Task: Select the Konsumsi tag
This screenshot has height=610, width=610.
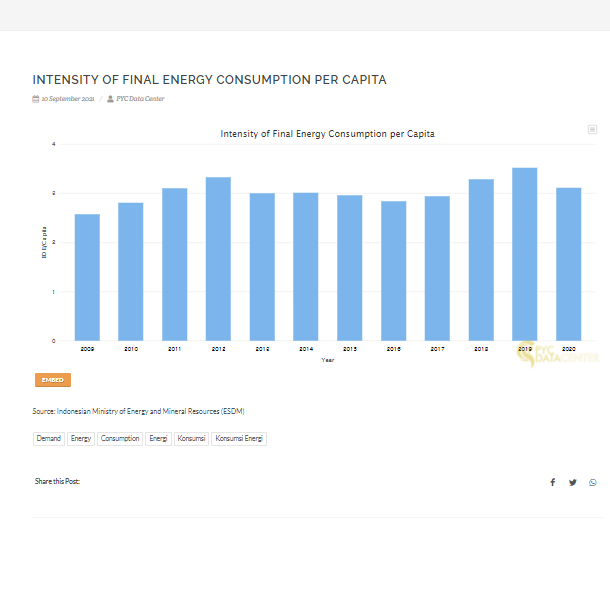Action: click(191, 439)
